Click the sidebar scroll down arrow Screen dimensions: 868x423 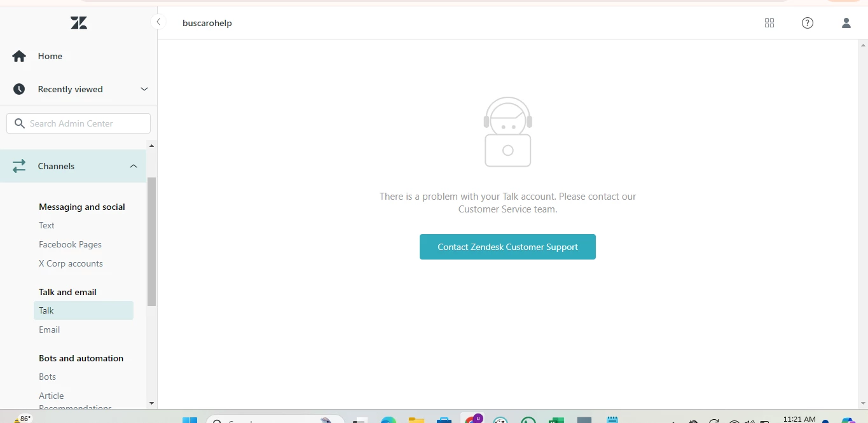[151, 403]
